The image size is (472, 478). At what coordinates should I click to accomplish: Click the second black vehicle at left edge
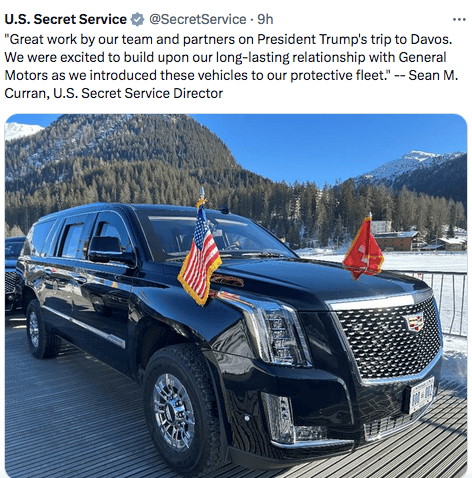pos(13,273)
